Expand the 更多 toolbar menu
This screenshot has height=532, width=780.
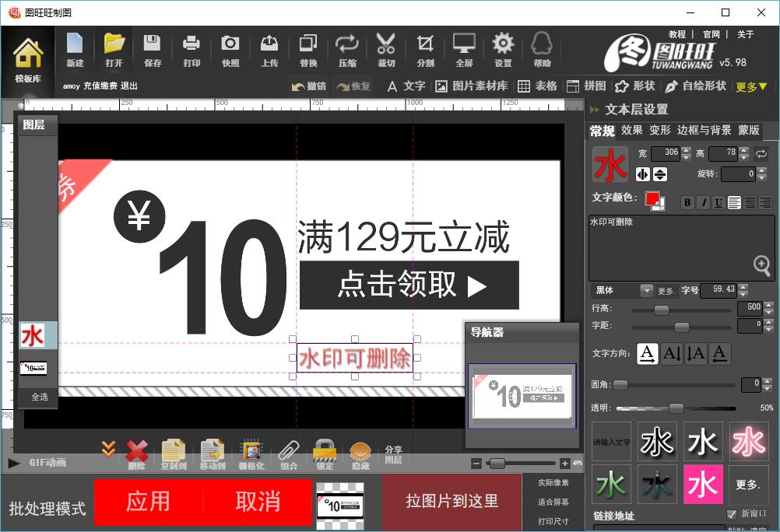click(x=752, y=86)
